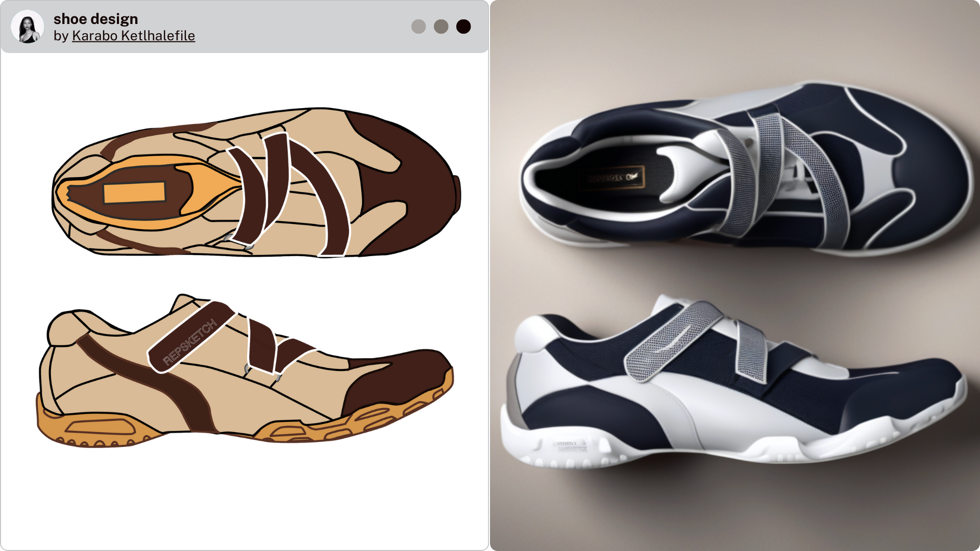The image size is (980, 551).
Task: Click the 'shoe design' title text
Action: 95,18
